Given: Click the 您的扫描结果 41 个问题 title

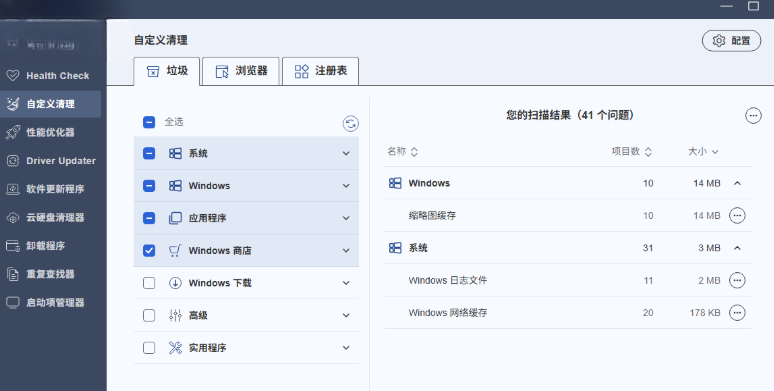Looking at the screenshot, I should [x=570, y=116].
